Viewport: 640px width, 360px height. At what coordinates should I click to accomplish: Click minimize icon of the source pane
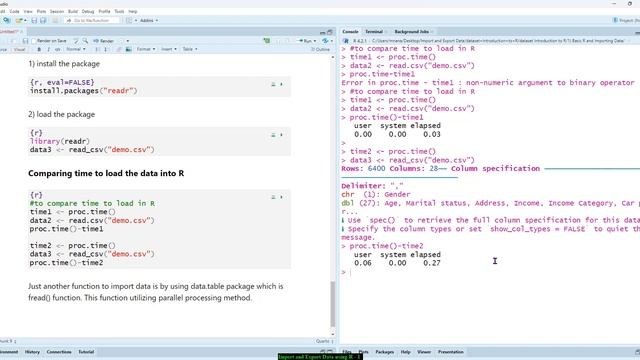coord(322,32)
